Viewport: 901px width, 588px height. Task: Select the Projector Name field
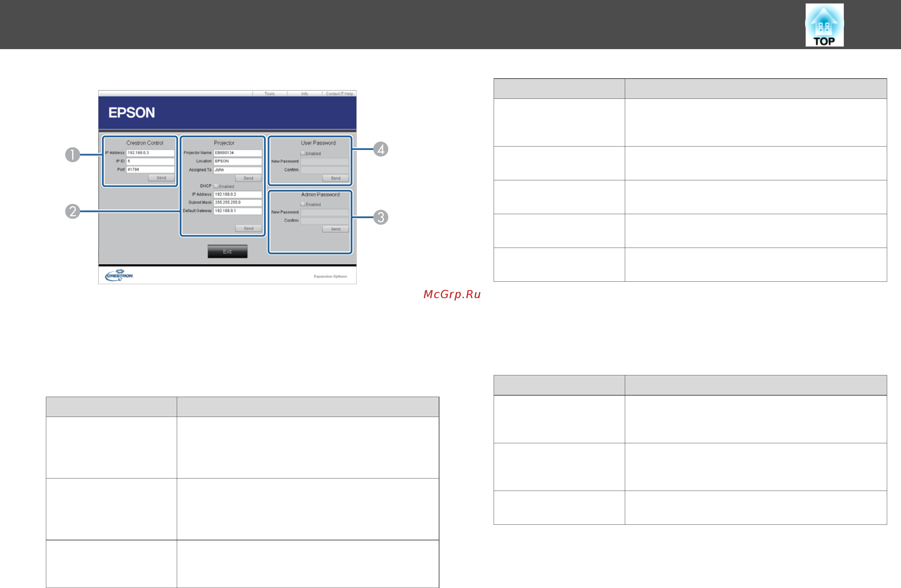238,153
